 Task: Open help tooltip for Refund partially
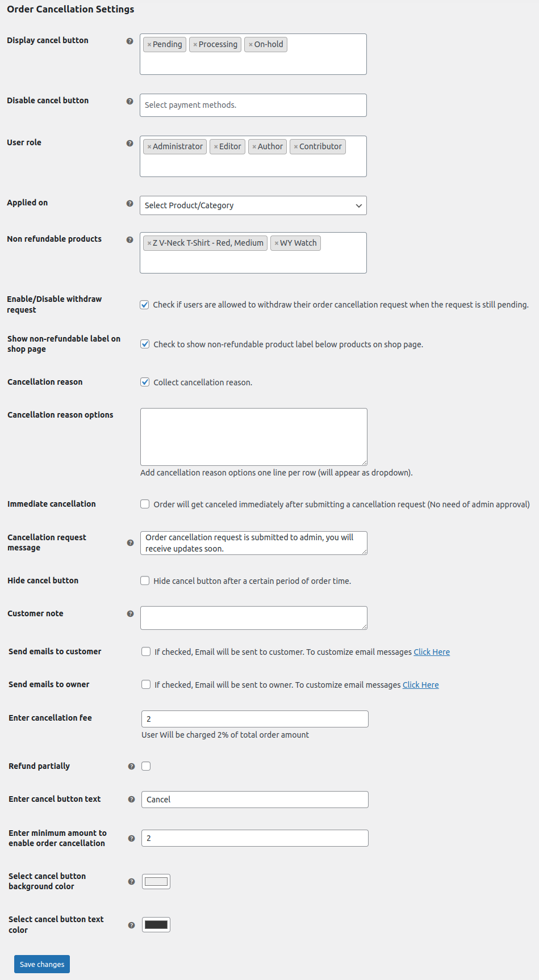[x=130, y=766]
